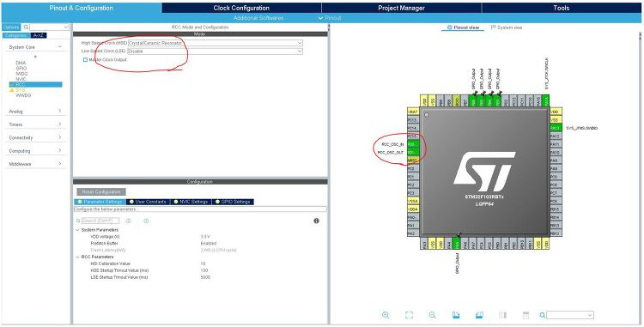This screenshot has height=327, width=644.
Task: Zoom out of the chip pinout view
Action: 433,315
